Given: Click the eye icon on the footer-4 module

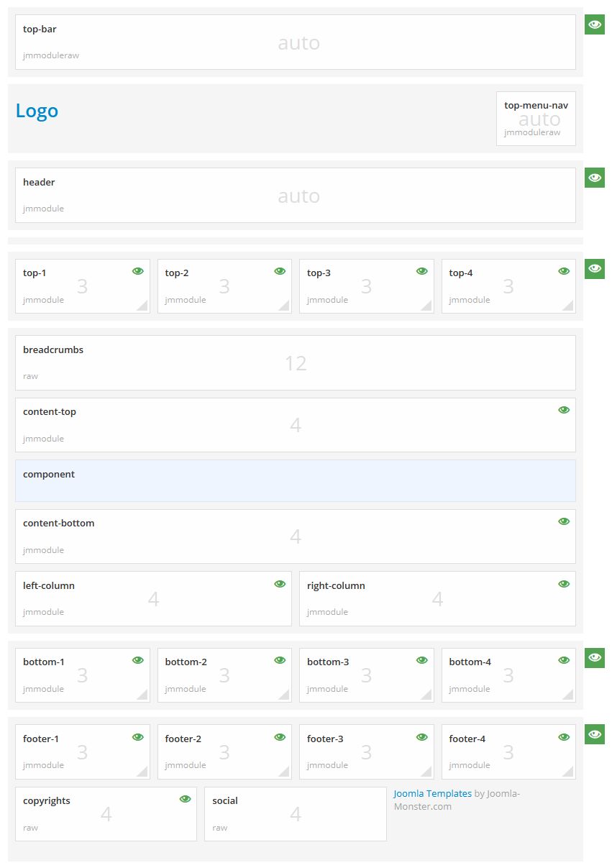Looking at the screenshot, I should click(564, 736).
